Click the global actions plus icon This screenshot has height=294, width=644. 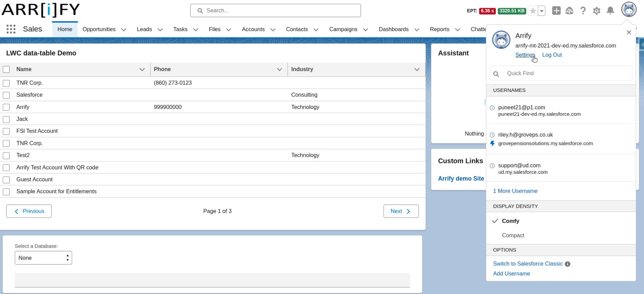556,11
